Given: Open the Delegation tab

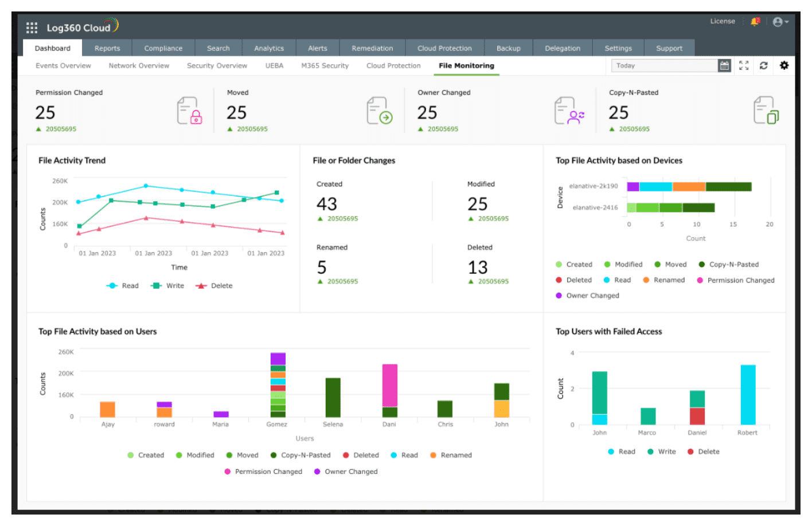Looking at the screenshot, I should (563, 49).
